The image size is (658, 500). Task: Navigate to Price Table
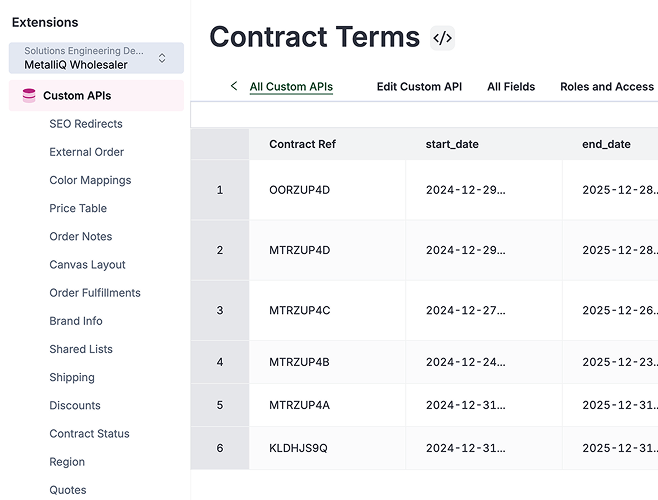(x=78, y=208)
